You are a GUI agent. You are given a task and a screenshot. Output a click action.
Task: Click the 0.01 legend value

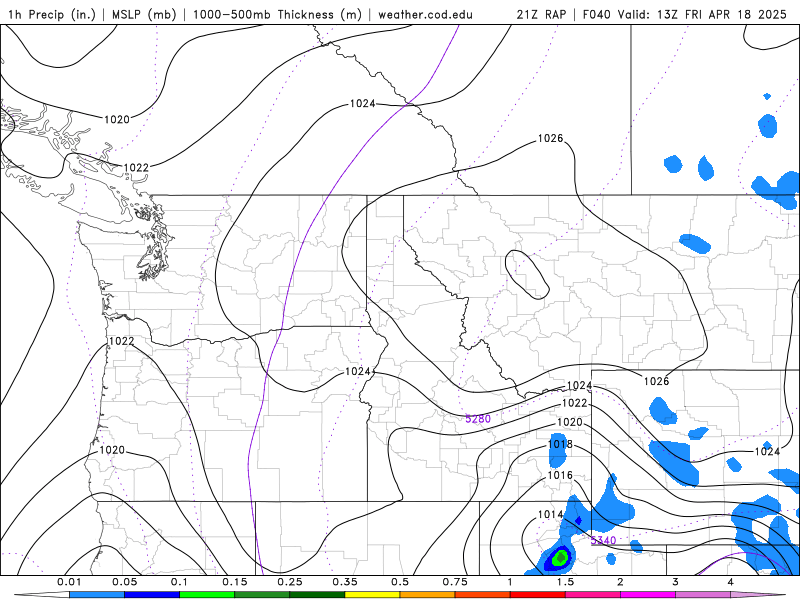tap(69, 582)
